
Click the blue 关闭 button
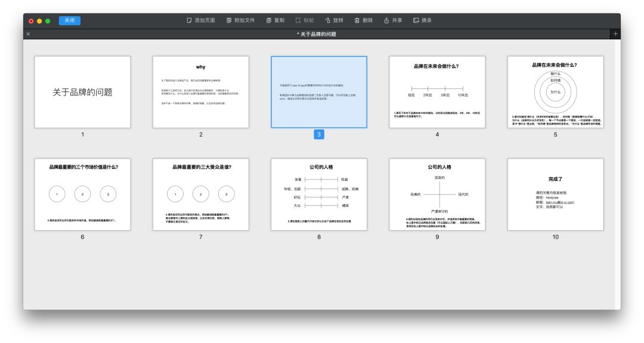70,20
